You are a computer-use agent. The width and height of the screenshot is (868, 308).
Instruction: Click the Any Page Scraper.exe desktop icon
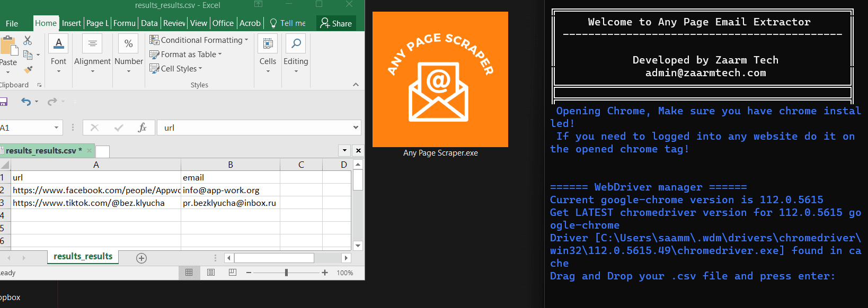[440, 85]
